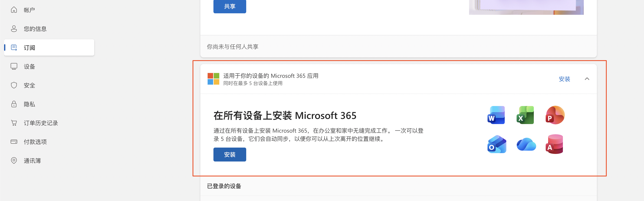Screen dimensions: 644x201
Task: Open 订单历史记录 via its shopping cart icon
Action: point(14,123)
